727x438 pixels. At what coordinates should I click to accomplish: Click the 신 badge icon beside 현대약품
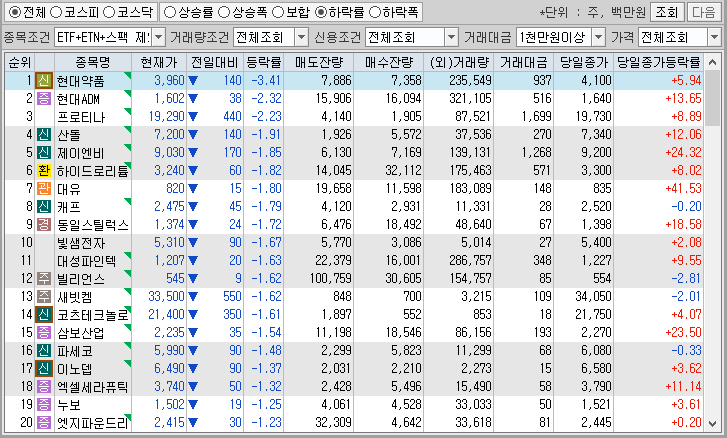click(x=44, y=81)
